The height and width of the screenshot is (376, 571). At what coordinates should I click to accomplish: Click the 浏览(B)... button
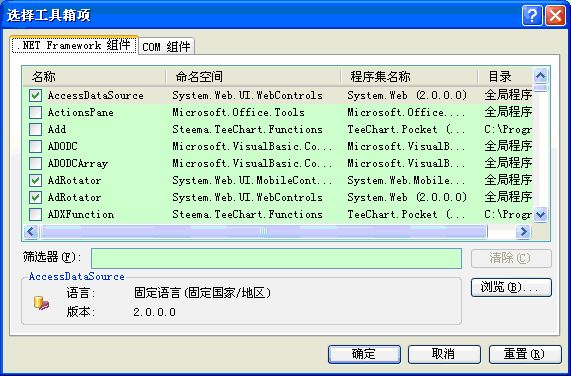tap(511, 288)
